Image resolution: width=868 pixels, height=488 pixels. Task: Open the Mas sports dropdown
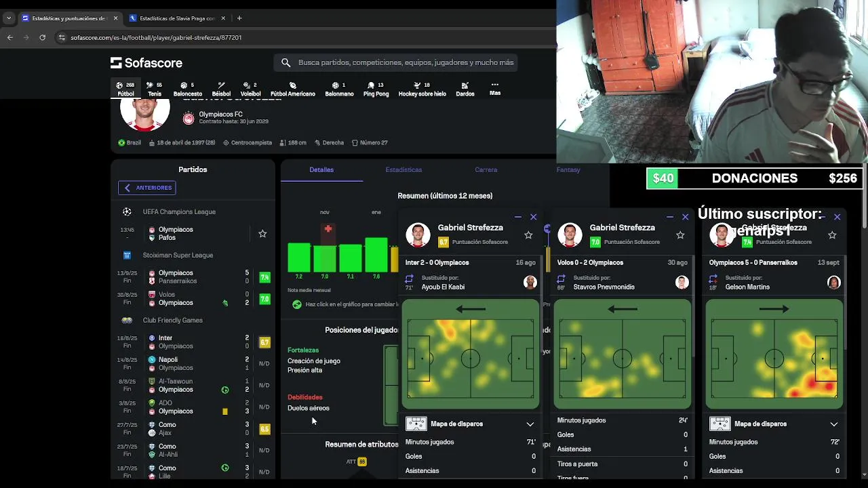click(495, 89)
